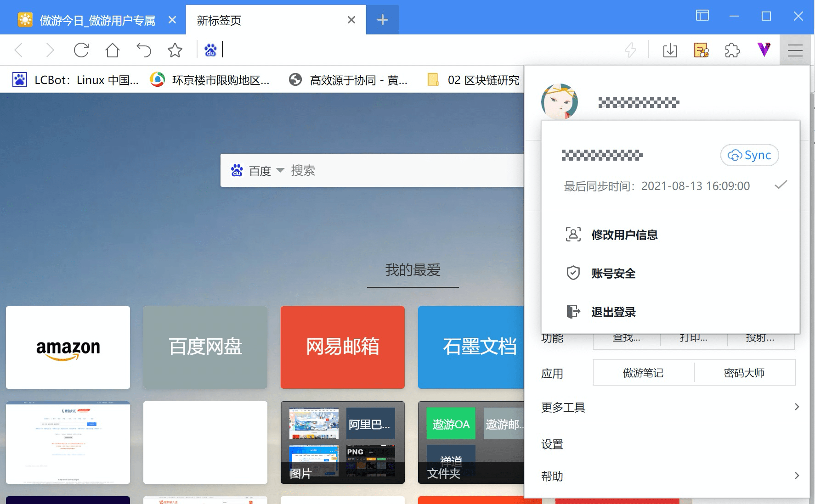Image resolution: width=815 pixels, height=504 pixels.
Task: Open the amazon quick dial tile
Action: [68, 347]
